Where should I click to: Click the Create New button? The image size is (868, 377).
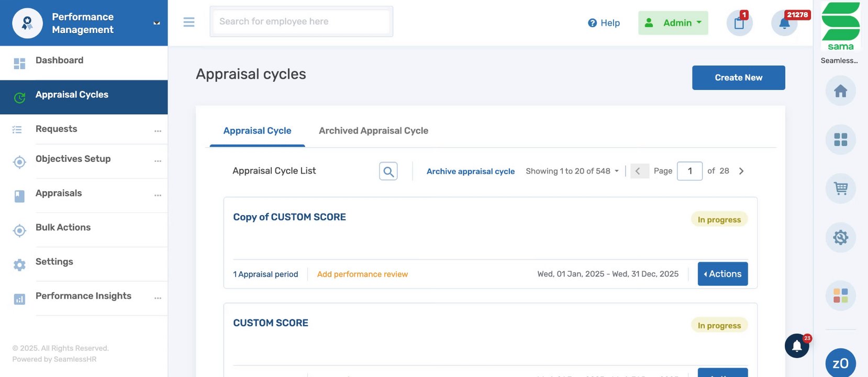pyautogui.click(x=738, y=77)
